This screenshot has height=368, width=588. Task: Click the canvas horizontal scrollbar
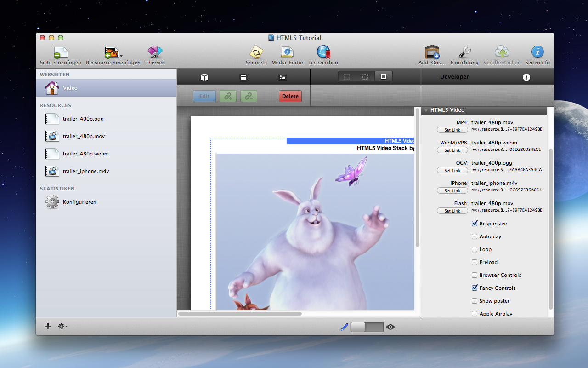pos(240,314)
